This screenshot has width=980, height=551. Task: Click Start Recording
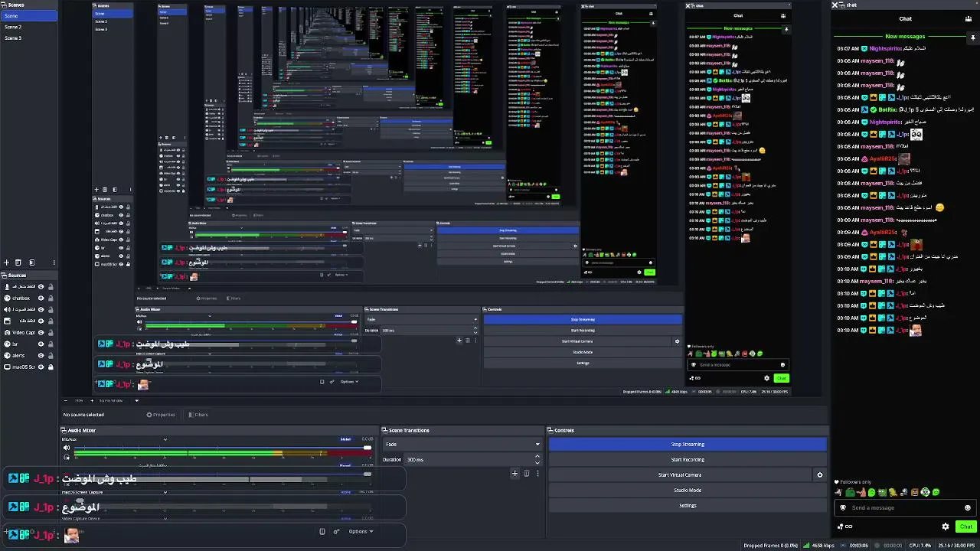(688, 459)
